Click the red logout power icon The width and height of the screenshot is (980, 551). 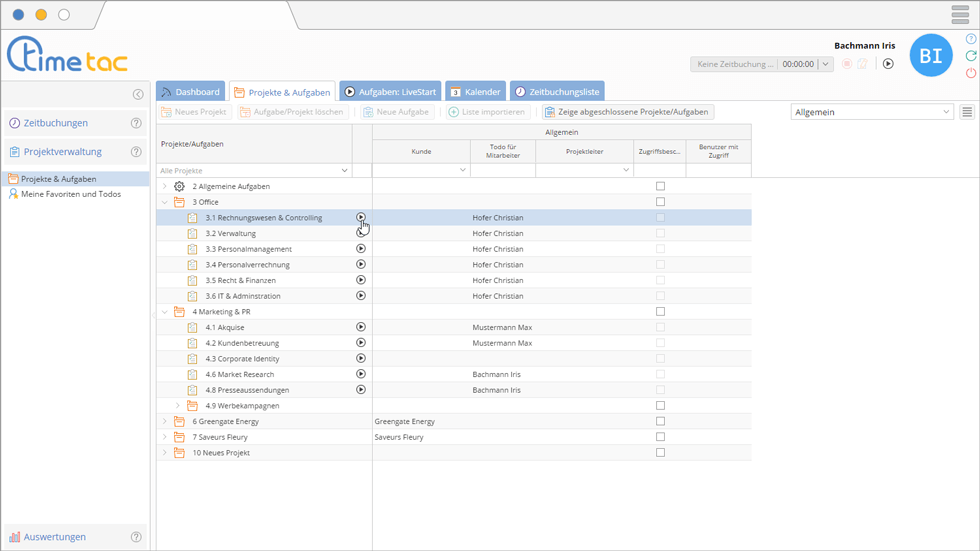point(971,73)
